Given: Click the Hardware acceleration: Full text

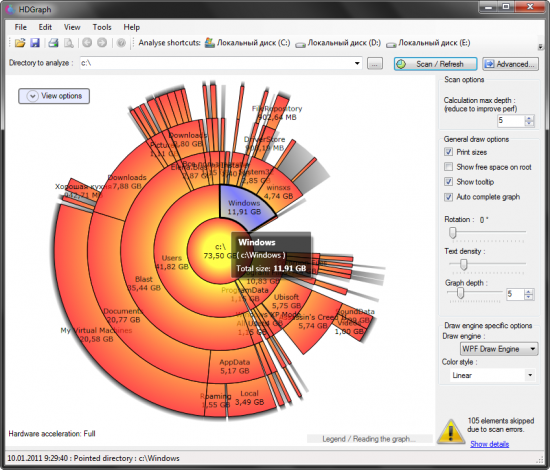Looking at the screenshot, I should tap(52, 434).
